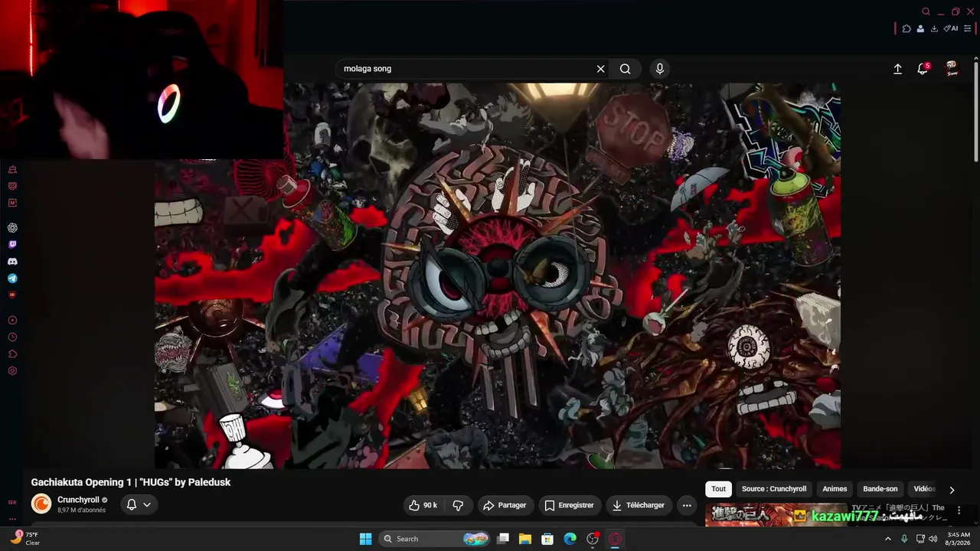Screen dimensions: 980x551
Task: Open the sidebar extensions cube icon
Action: click(x=12, y=354)
